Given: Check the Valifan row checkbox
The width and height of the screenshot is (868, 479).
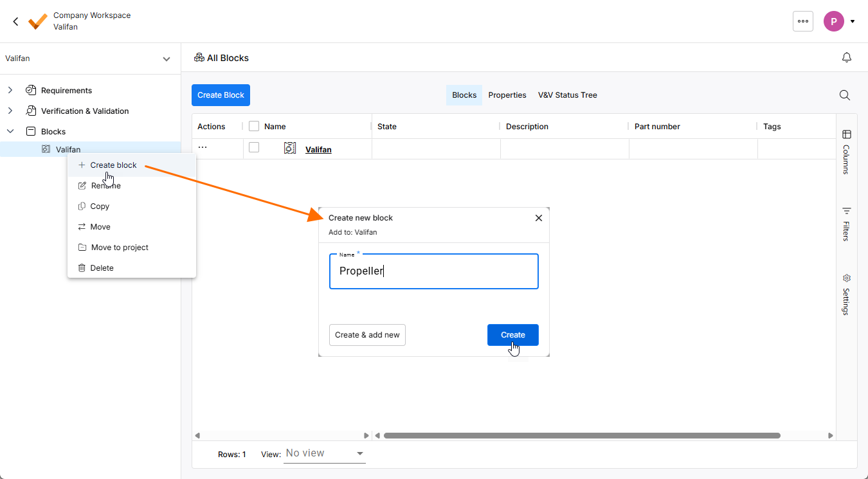Looking at the screenshot, I should coord(254,147).
